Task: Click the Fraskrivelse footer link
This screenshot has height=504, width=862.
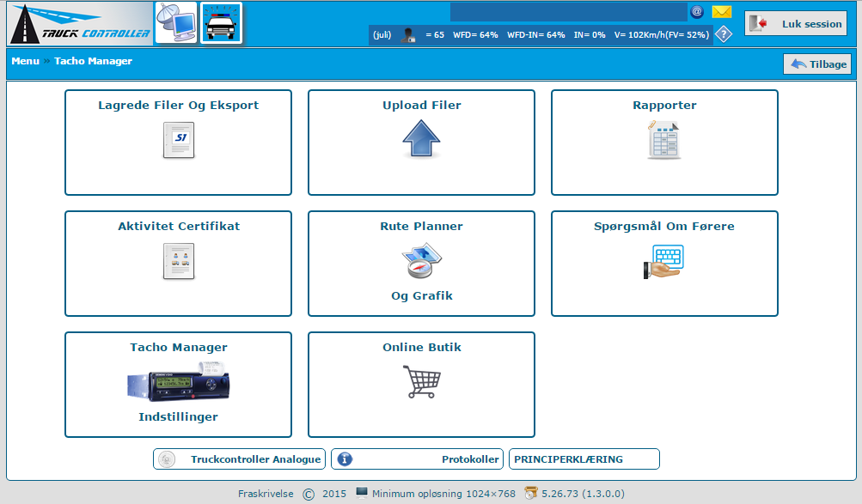Action: (266, 494)
